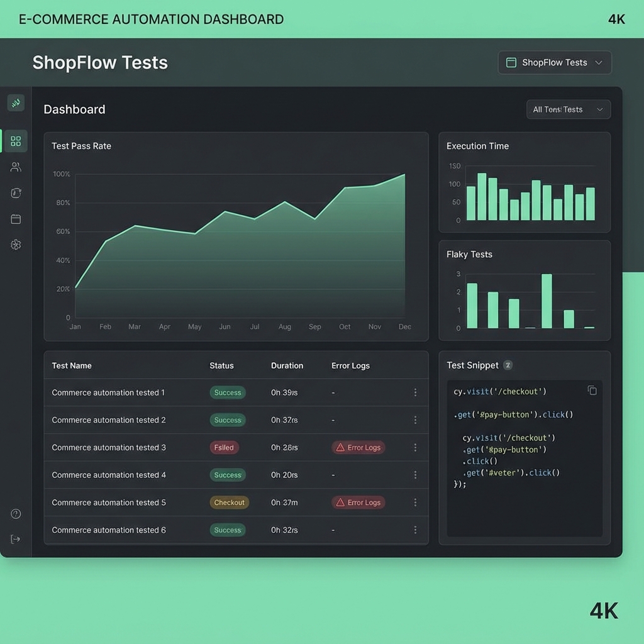Click the logout icon at sidebar bottom

(x=15, y=539)
